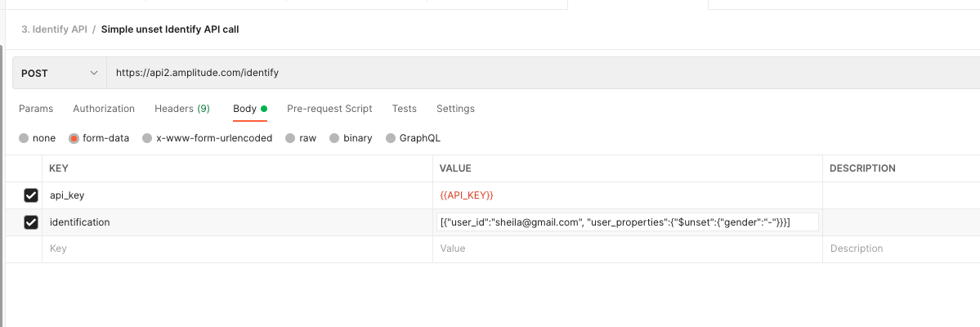Open the Settings tab
The image size is (980, 327).
pos(455,109)
